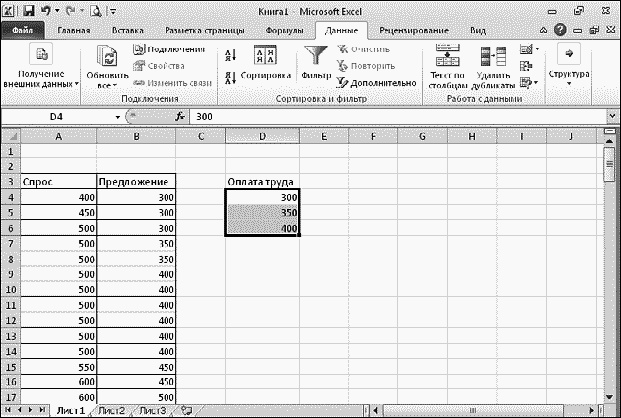Open the Sort dialog button
The image size is (621, 418).
coord(266,66)
